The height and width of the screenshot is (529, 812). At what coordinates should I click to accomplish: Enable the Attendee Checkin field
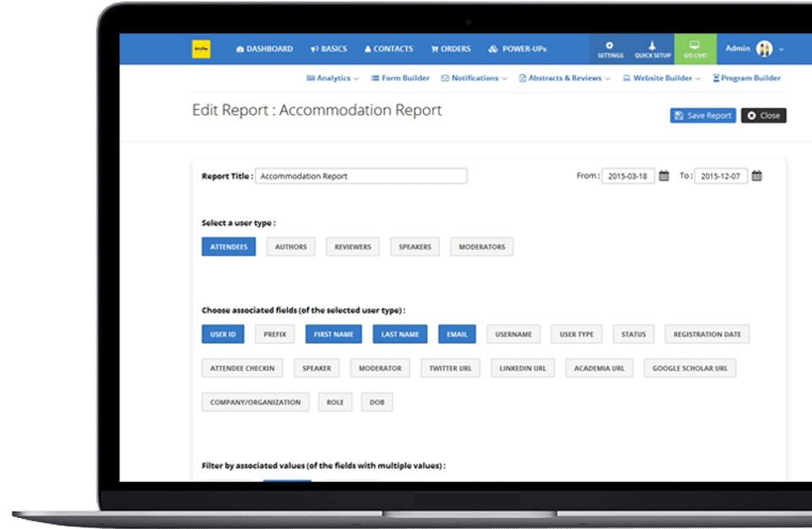[242, 368]
